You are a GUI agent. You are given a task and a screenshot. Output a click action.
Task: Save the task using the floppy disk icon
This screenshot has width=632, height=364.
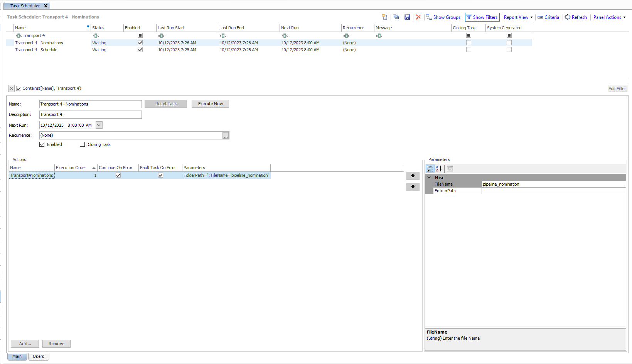pyautogui.click(x=407, y=17)
